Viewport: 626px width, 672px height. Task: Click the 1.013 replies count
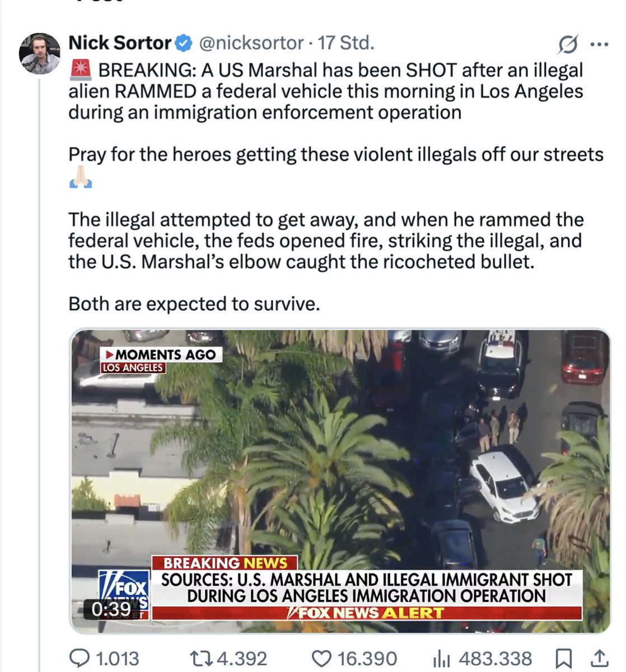(x=117, y=659)
